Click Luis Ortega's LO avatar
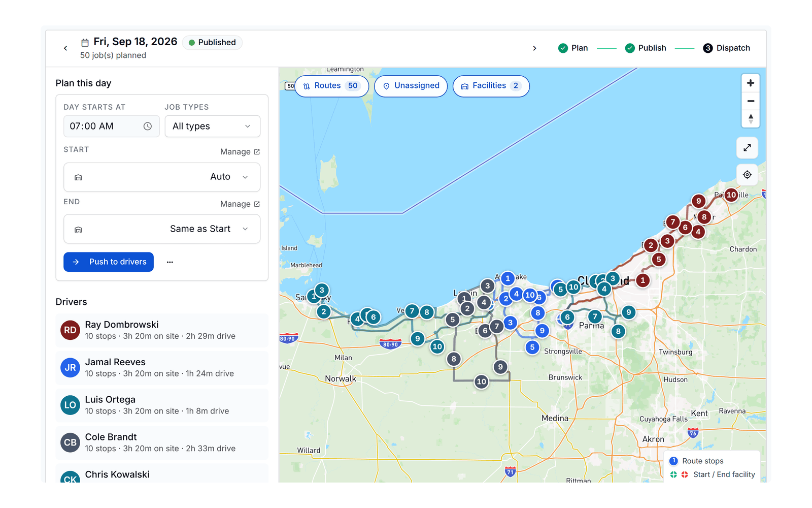Viewport: 812px width, 508px height. coord(70,405)
